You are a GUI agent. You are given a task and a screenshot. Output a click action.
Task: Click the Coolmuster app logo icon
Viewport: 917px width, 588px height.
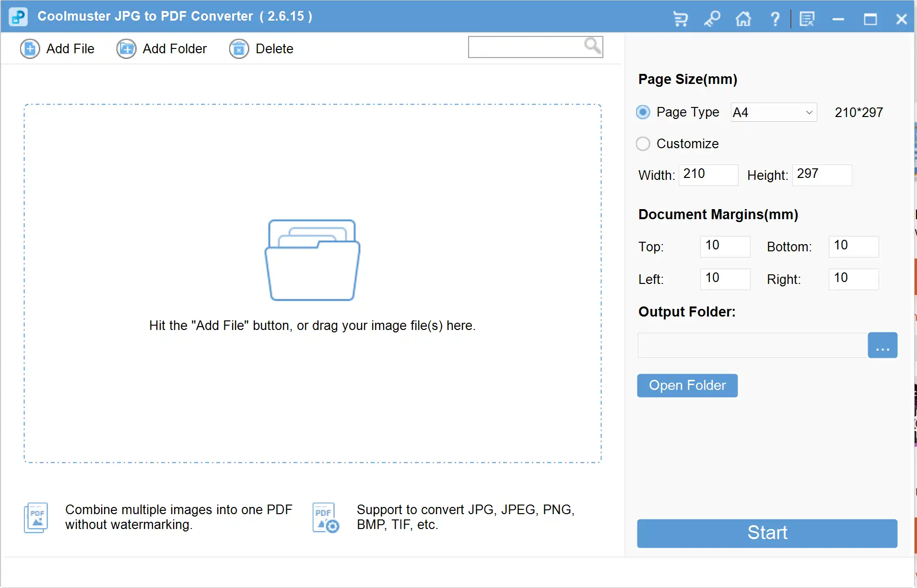[18, 17]
